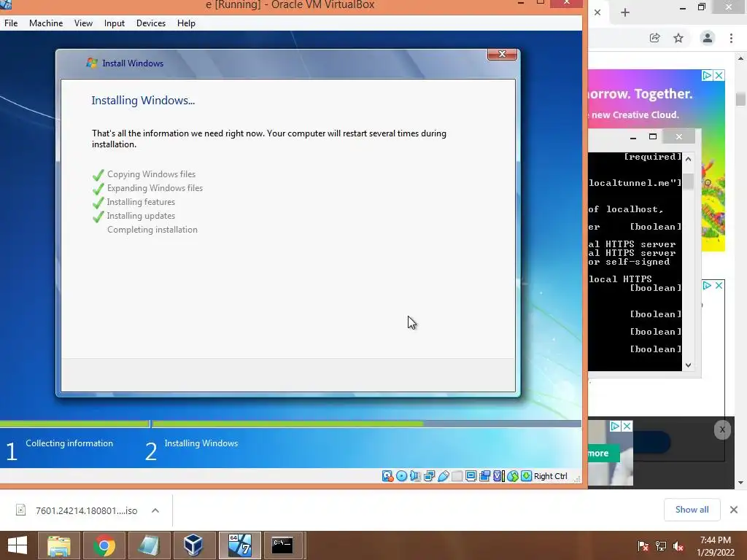The image size is (747, 560).
Task: Click the Installing Windows stage label
Action: 201,443
